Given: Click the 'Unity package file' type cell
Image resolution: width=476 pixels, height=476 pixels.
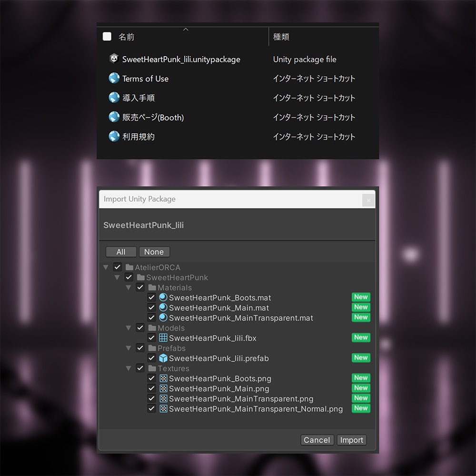Looking at the screenshot, I should (x=305, y=59).
